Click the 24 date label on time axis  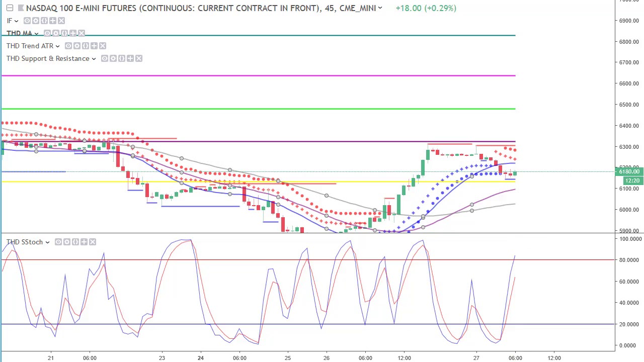pos(200,358)
